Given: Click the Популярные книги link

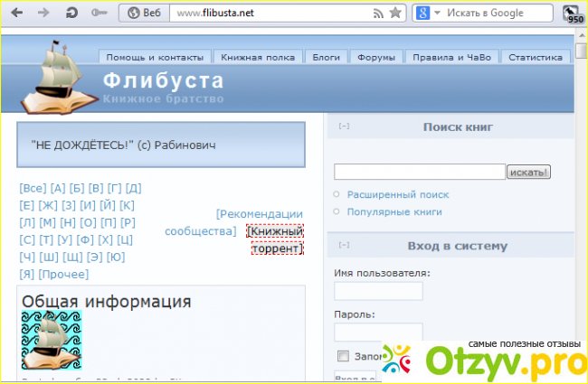Looking at the screenshot, I should tap(394, 211).
